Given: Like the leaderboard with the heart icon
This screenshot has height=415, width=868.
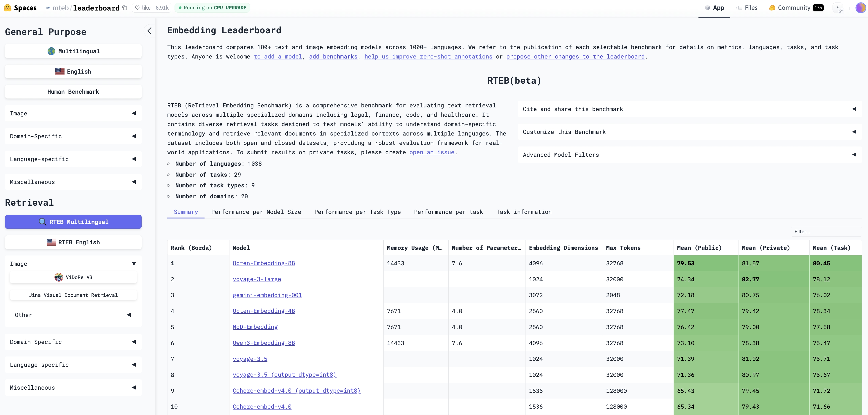Looking at the screenshot, I should 138,7.
